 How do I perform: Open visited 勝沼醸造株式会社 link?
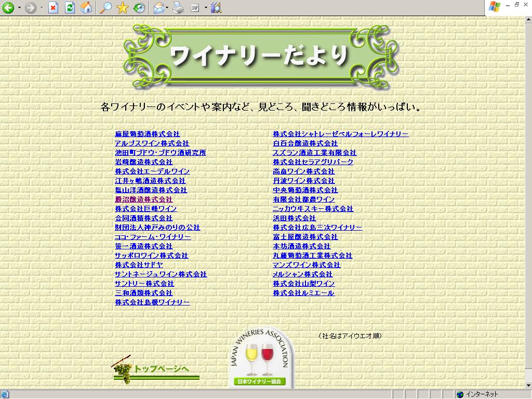[144, 199]
